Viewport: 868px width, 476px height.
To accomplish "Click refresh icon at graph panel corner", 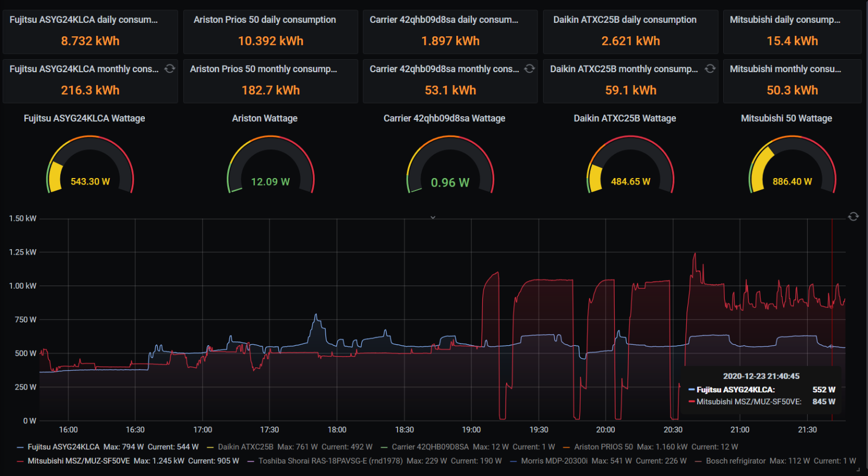I will pos(853,217).
